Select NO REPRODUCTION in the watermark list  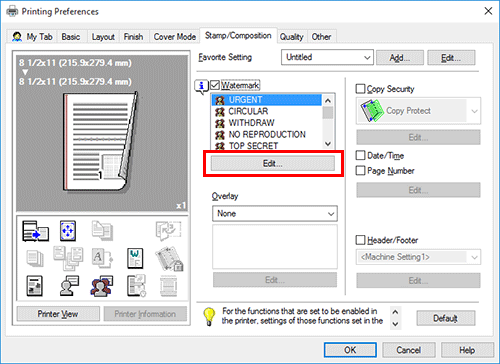[x=267, y=135]
